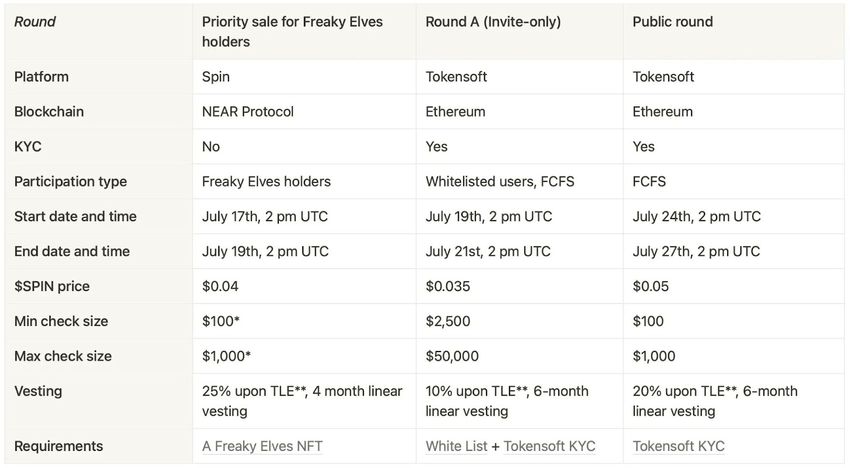This screenshot has width=850, height=468.
Task: Click the "Platform" row label
Action: (42, 77)
